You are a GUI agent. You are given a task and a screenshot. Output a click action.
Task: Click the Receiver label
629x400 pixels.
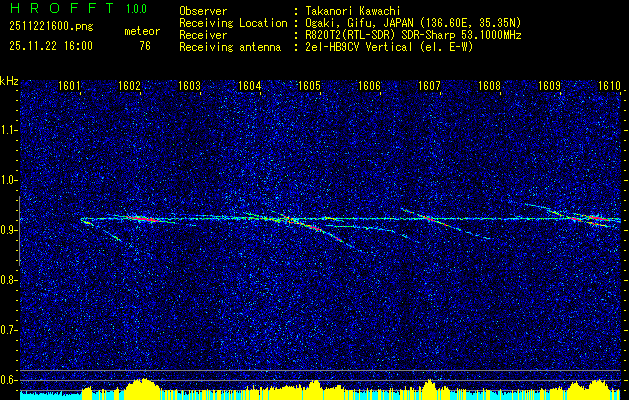click(203, 35)
